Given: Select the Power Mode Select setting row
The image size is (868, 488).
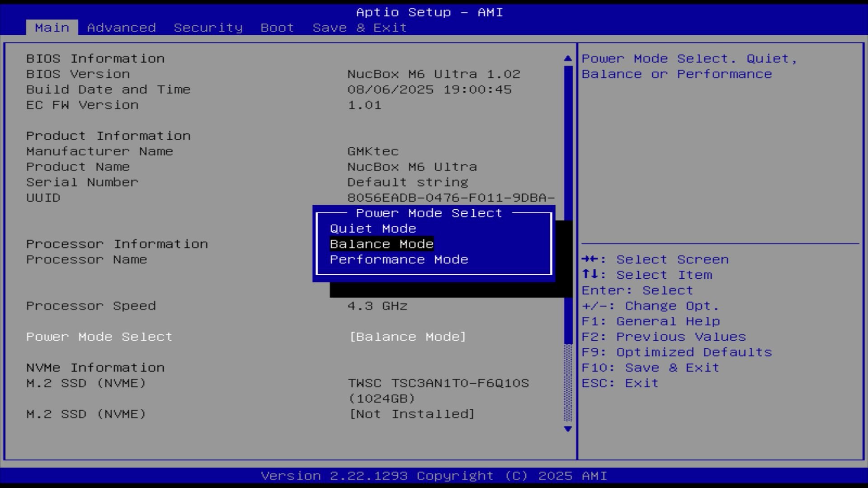Looking at the screenshot, I should pos(99,337).
